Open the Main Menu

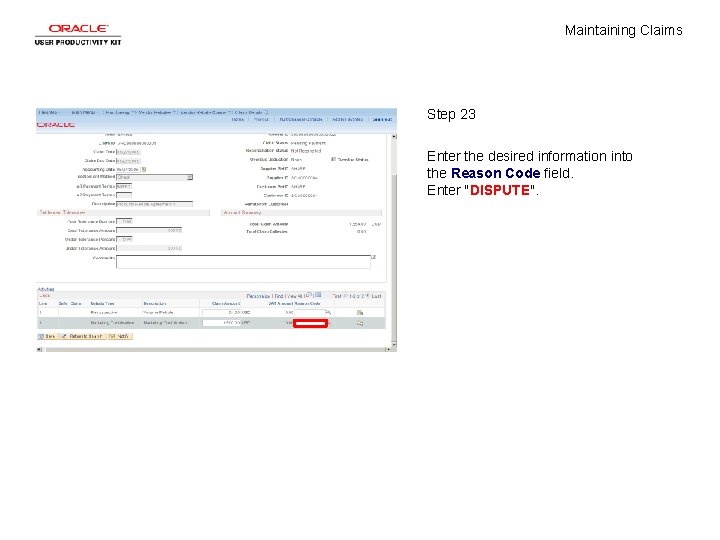[84, 112]
